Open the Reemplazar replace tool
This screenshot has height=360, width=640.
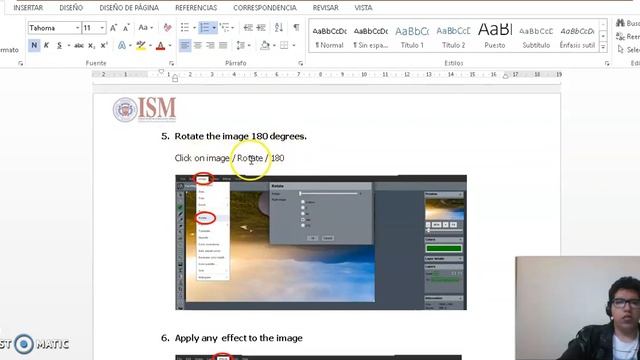628,37
